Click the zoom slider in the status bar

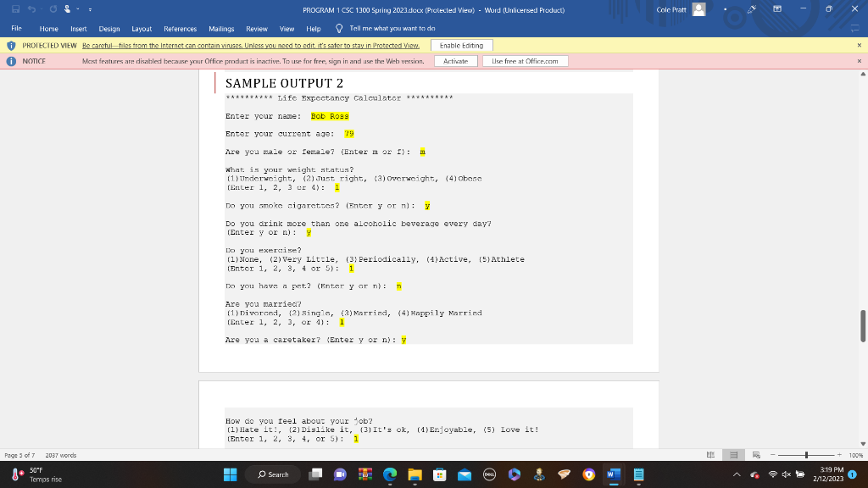click(x=806, y=454)
